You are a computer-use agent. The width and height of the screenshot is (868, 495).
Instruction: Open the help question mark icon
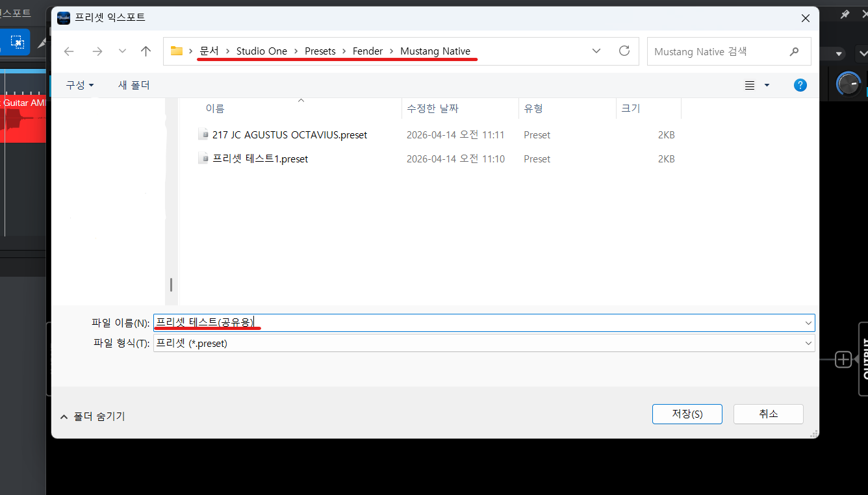click(800, 85)
